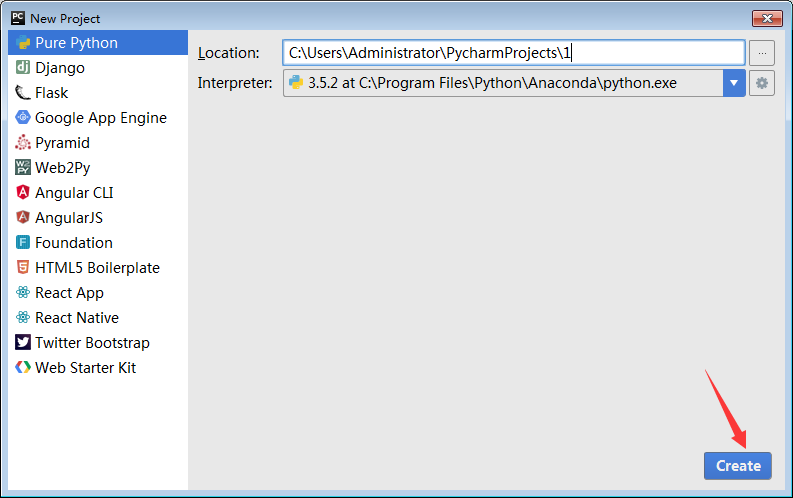Select Web2Py label in list
The image size is (793, 498).
pyautogui.click(x=63, y=168)
